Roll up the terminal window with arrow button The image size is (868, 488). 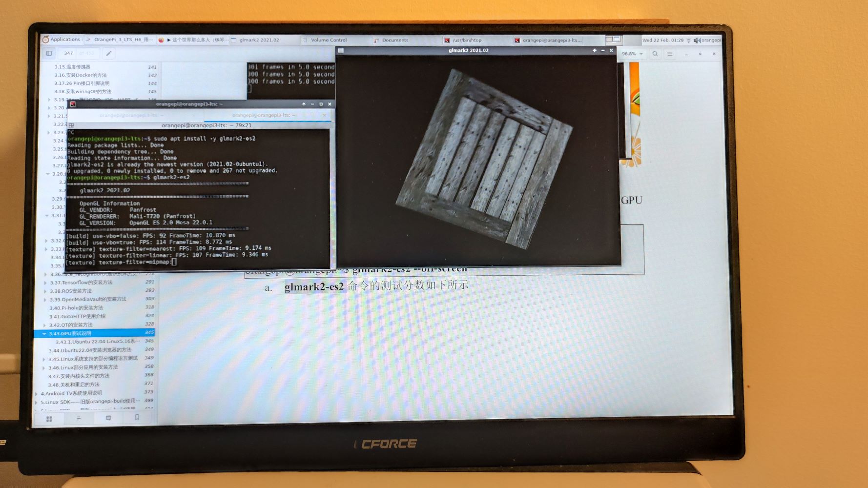(304, 104)
